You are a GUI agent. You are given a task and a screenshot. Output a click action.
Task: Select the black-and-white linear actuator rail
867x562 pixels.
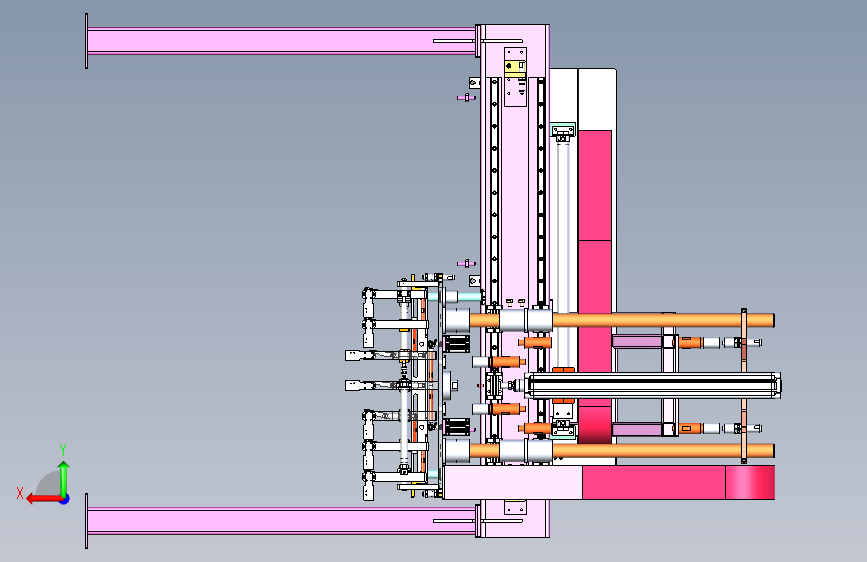tap(652, 385)
